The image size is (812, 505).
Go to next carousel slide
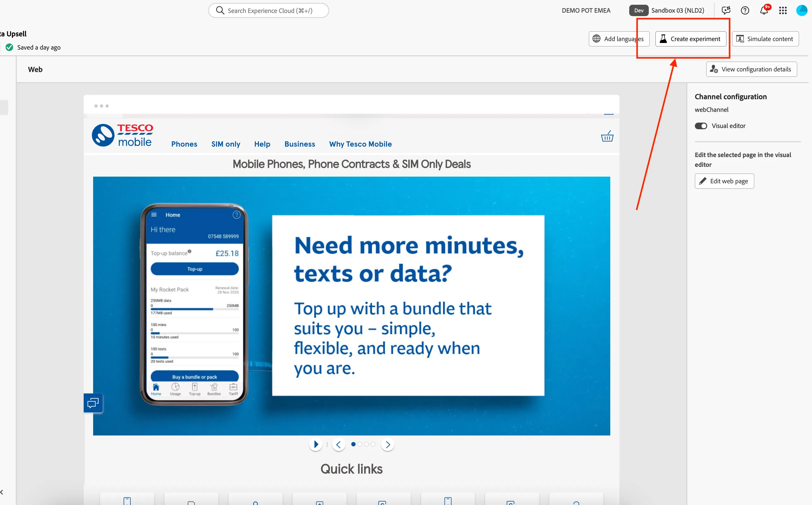pos(388,445)
